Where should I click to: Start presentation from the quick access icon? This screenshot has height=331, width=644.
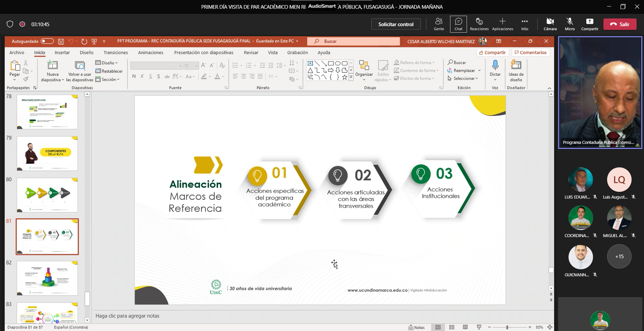[94, 41]
